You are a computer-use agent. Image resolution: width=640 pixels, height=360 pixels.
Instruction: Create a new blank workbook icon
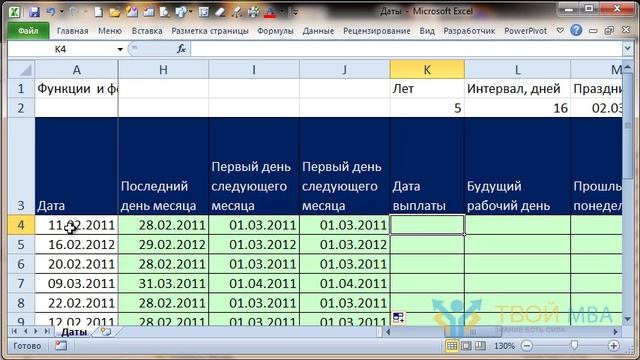tap(98, 12)
